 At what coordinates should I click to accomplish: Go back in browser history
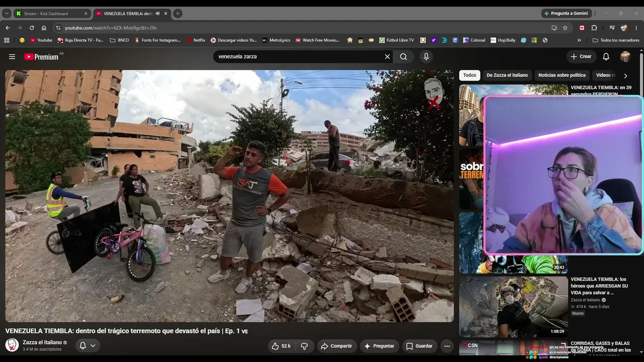8,28
